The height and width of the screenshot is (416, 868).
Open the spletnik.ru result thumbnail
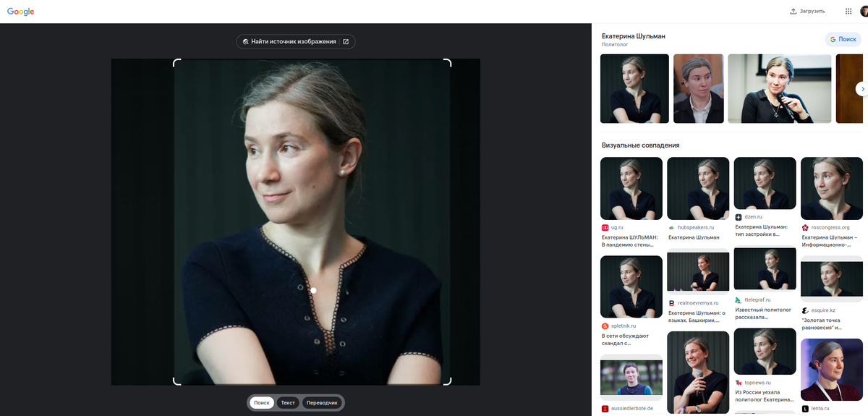point(631,287)
